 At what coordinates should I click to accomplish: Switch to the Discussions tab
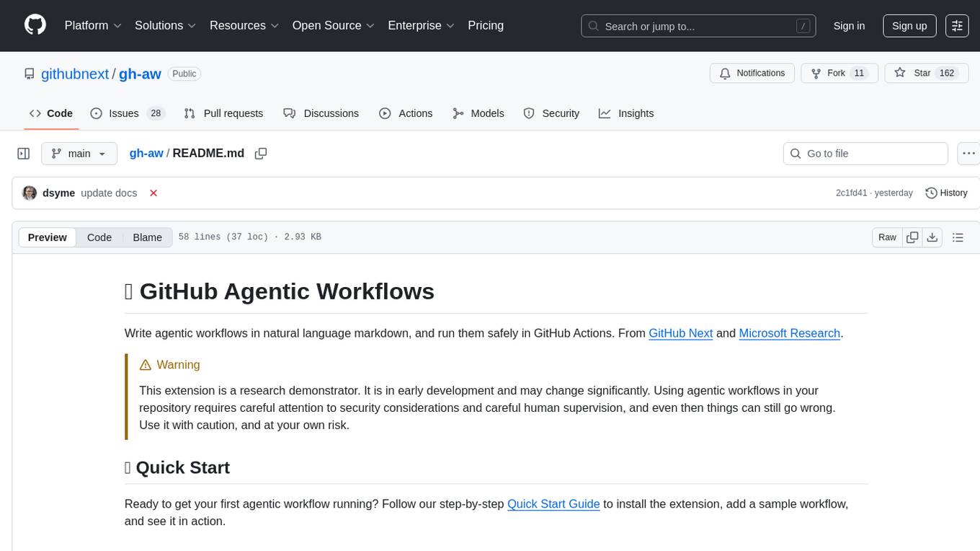click(321, 113)
